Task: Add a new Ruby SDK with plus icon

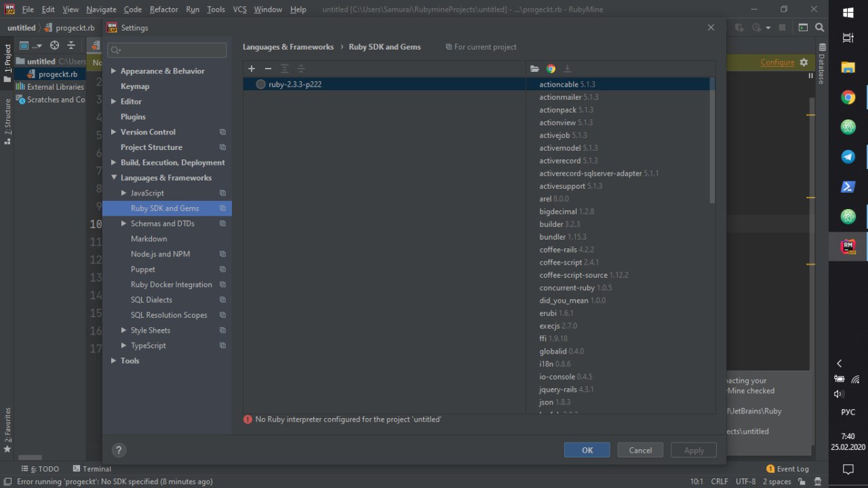Action: click(252, 69)
